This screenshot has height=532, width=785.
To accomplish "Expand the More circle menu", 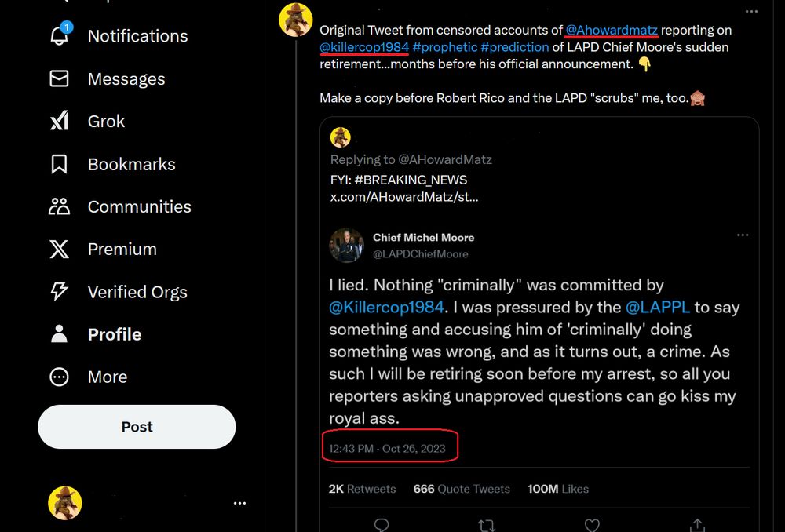I will coord(60,377).
